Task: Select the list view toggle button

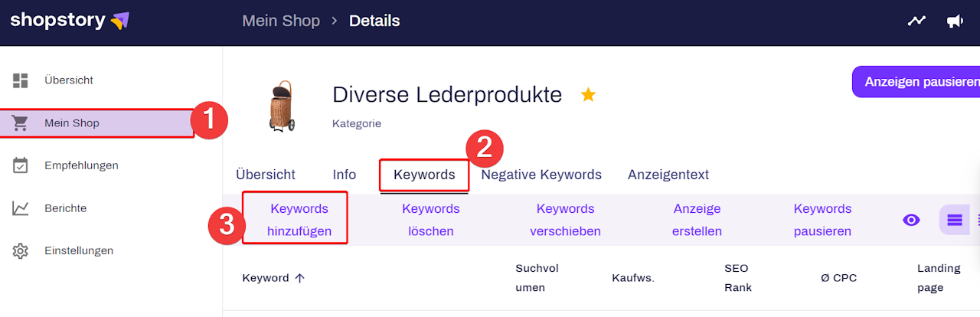Action: (x=954, y=221)
